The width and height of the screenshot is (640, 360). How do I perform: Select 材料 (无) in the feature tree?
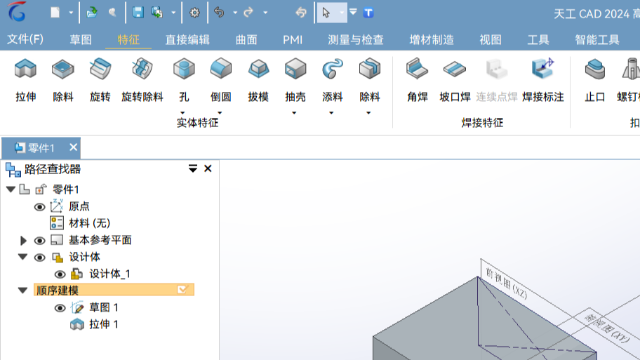coord(89,223)
